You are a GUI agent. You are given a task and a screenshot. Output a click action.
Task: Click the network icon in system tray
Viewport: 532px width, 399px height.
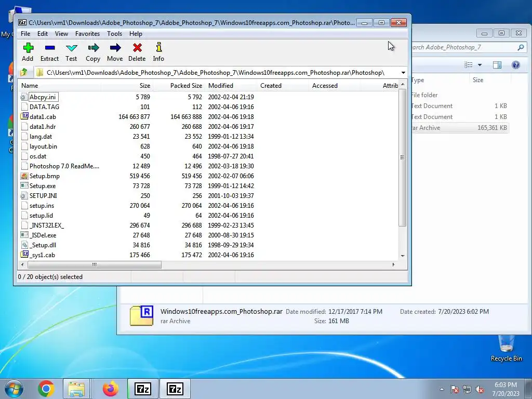tap(467, 389)
